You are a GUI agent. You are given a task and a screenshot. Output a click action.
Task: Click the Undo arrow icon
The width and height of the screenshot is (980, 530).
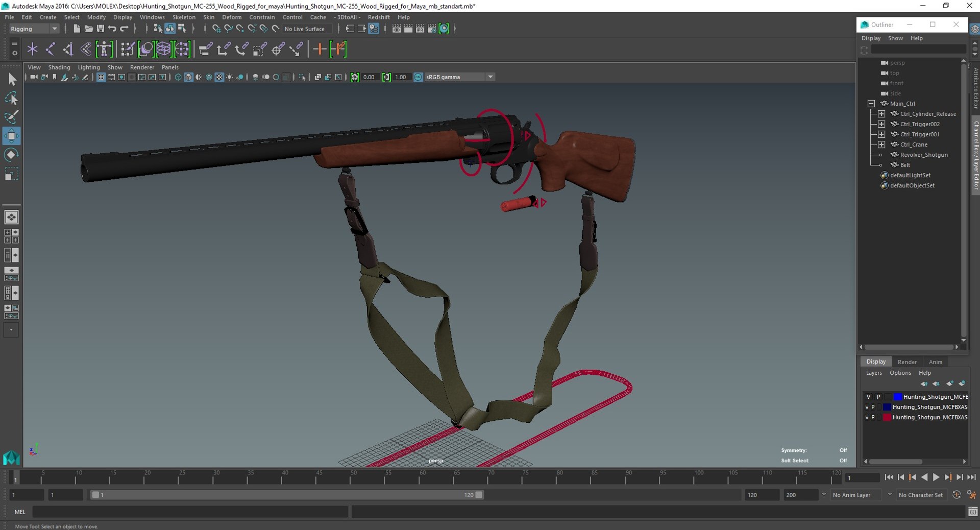click(x=112, y=29)
